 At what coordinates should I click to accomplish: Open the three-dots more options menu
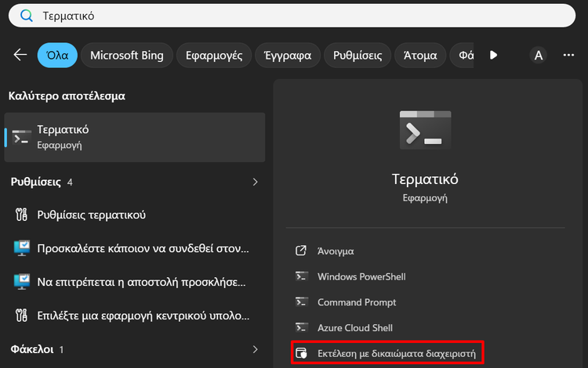point(568,55)
